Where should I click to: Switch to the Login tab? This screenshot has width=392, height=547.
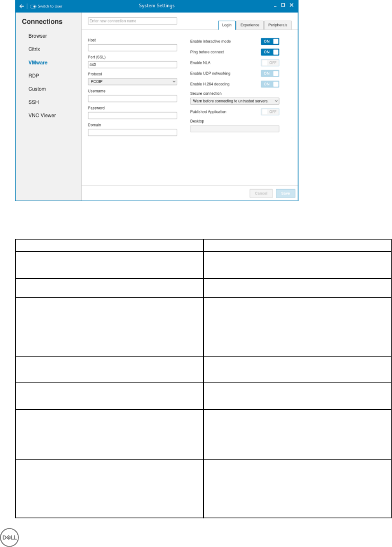pyautogui.click(x=227, y=25)
